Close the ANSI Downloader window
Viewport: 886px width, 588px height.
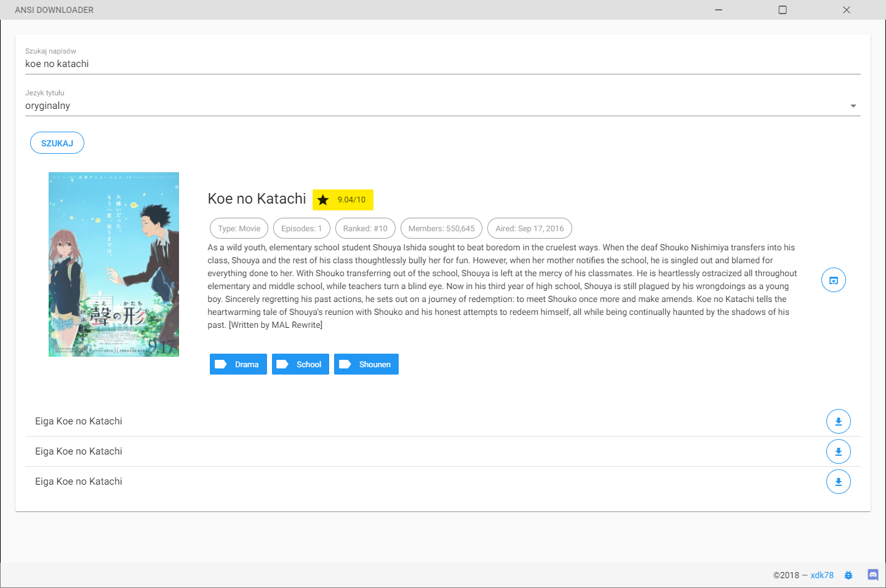[x=847, y=10]
